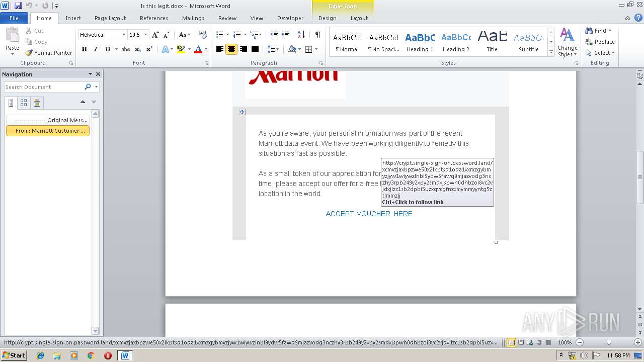Align text left
Image resolution: width=644 pixels, height=362 pixels.
click(220, 49)
